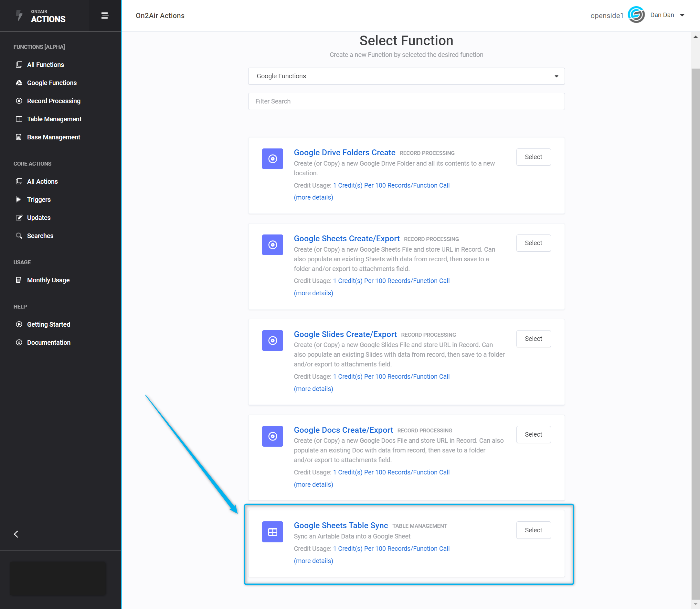Select the Google Drive Folders Create function
Image resolution: width=700 pixels, height=609 pixels.
(x=533, y=157)
